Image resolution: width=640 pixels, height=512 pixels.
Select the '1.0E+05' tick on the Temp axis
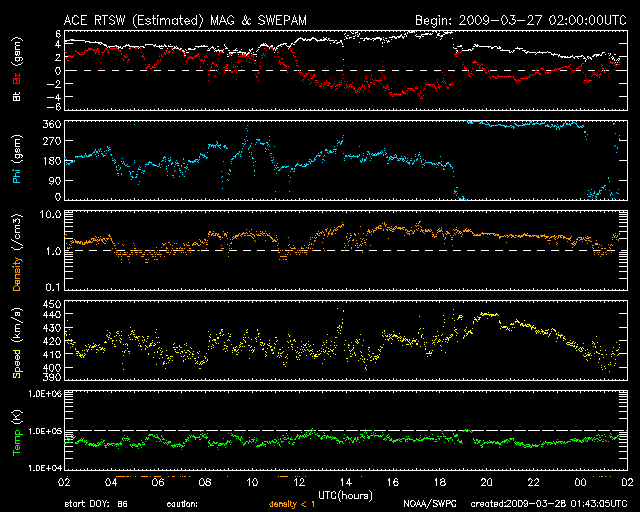point(45,431)
